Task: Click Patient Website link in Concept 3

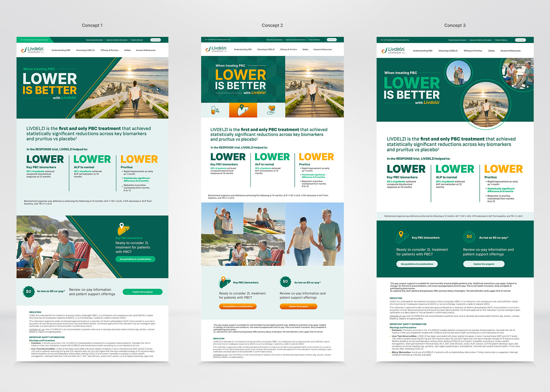Action: tap(501, 40)
